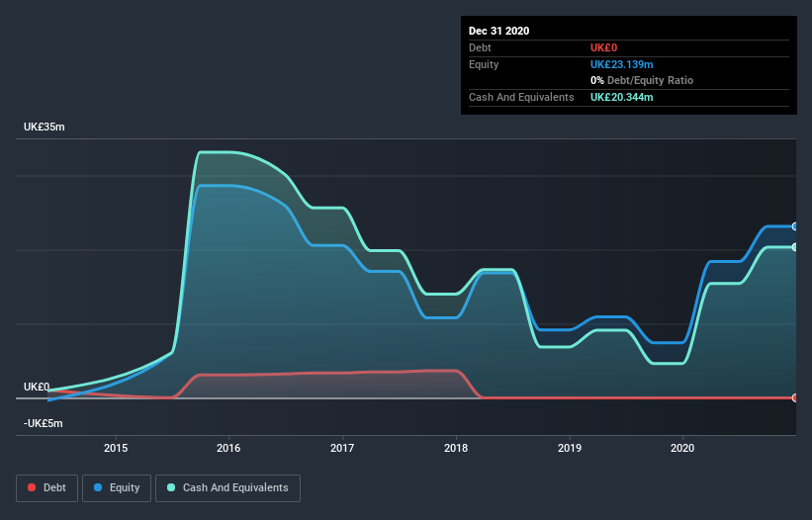This screenshot has height=520, width=812.
Task: Click the Dec 31 2020 tooltip date
Action: (x=498, y=31)
